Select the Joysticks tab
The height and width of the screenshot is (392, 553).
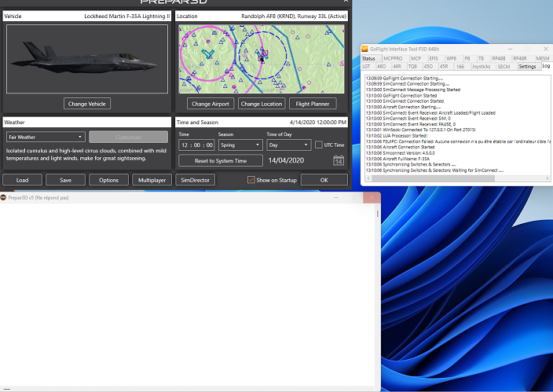click(x=481, y=67)
